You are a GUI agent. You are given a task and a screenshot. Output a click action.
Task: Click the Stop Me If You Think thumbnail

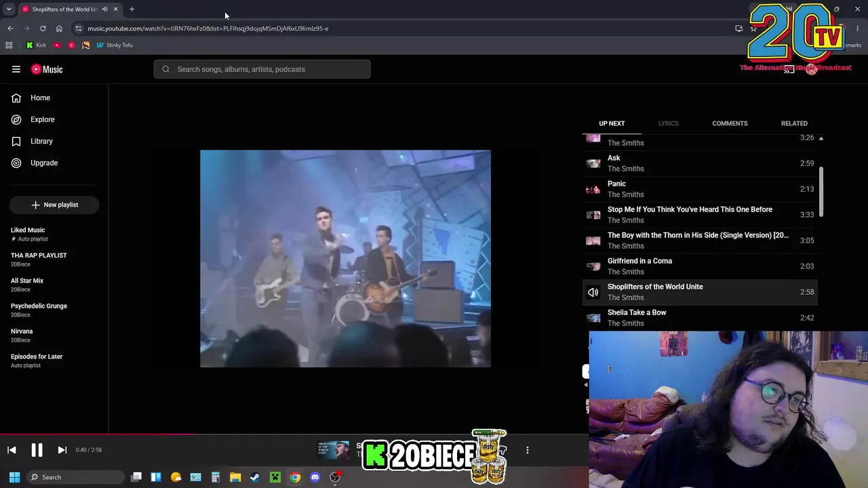593,215
